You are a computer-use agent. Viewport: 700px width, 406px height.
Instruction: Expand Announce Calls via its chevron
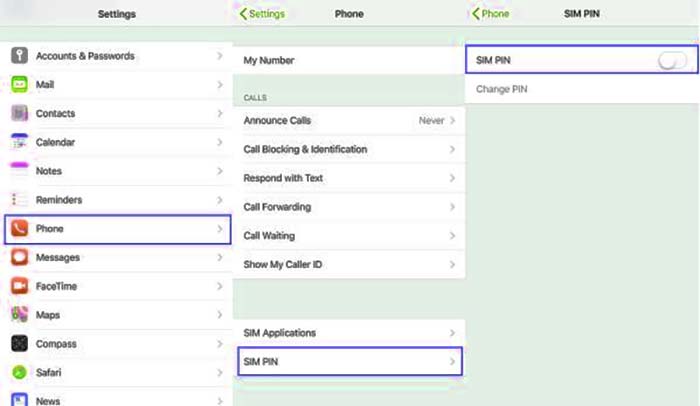click(452, 121)
